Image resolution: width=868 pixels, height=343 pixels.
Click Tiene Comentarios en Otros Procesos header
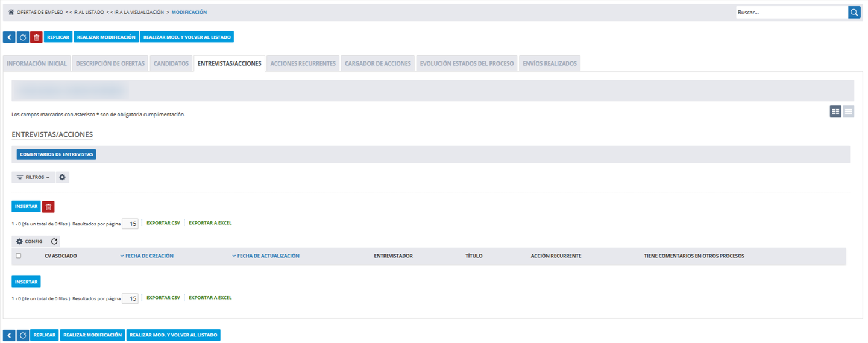click(x=694, y=256)
